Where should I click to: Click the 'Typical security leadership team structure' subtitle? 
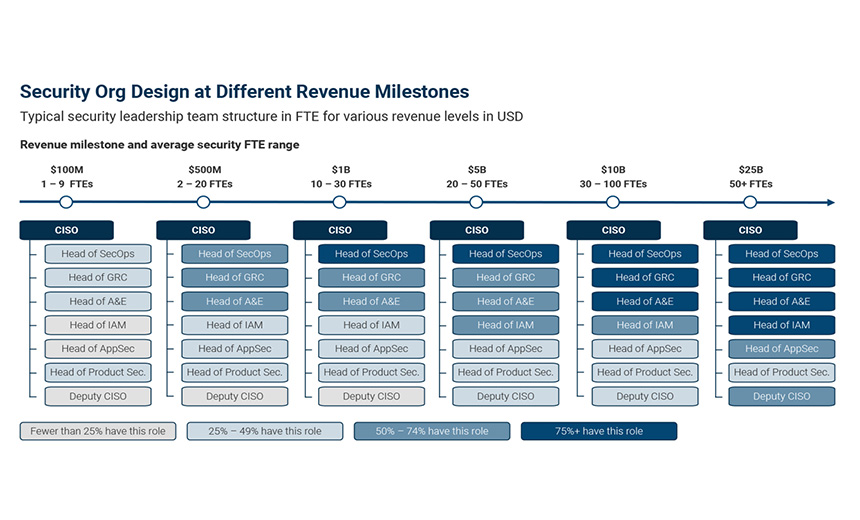[x=271, y=117]
